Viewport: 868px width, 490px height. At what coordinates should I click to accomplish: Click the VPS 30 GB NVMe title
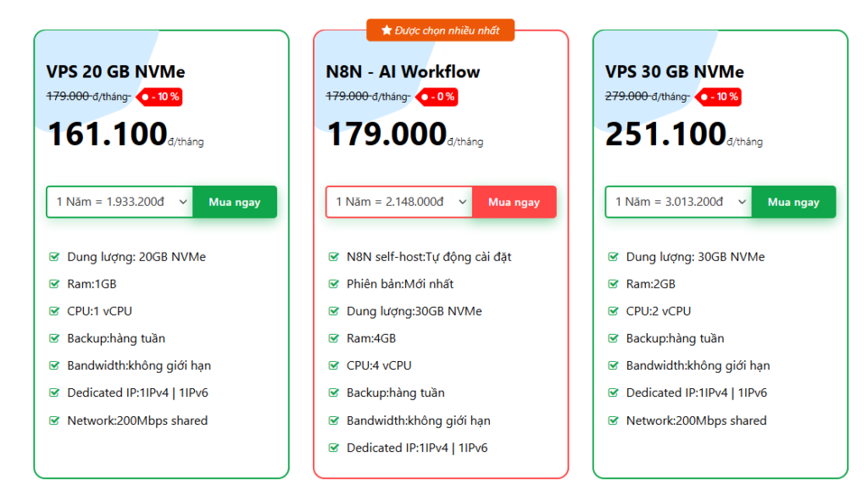(x=674, y=71)
